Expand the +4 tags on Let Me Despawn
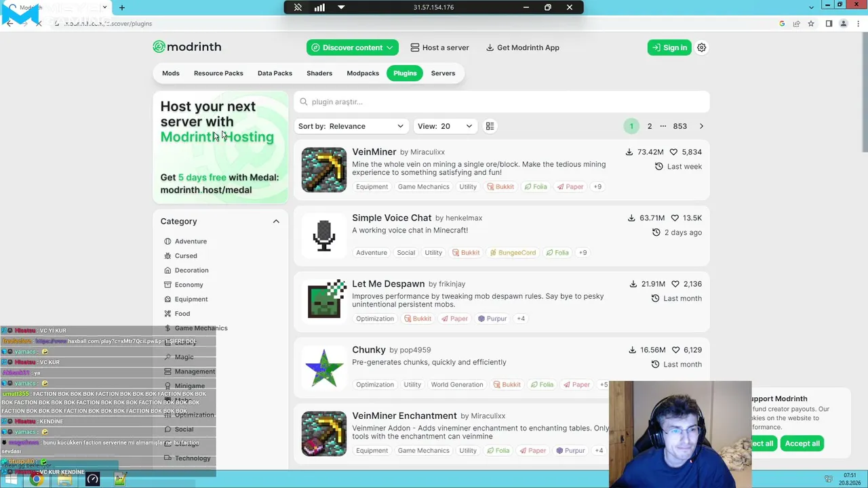The height and width of the screenshot is (488, 868). [521, 319]
